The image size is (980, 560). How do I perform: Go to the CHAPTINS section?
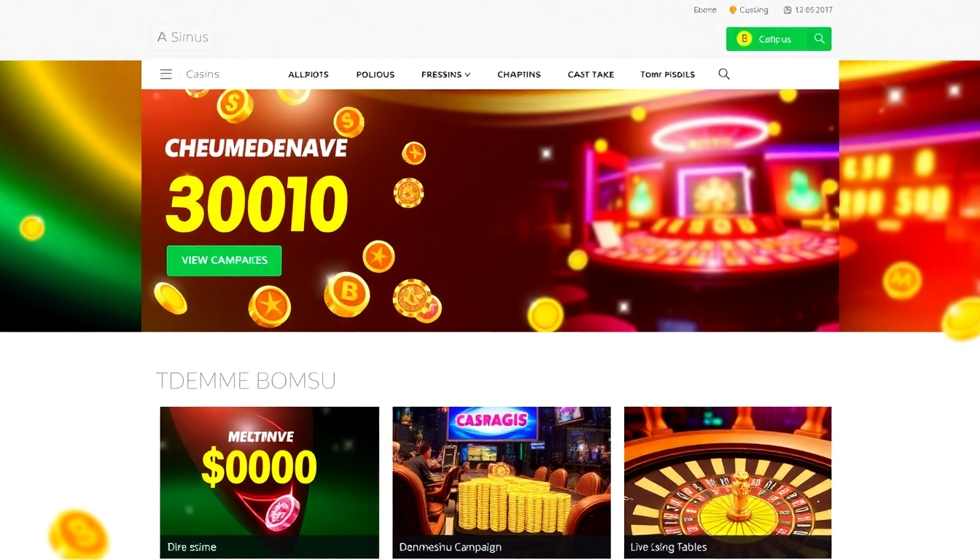pyautogui.click(x=519, y=74)
